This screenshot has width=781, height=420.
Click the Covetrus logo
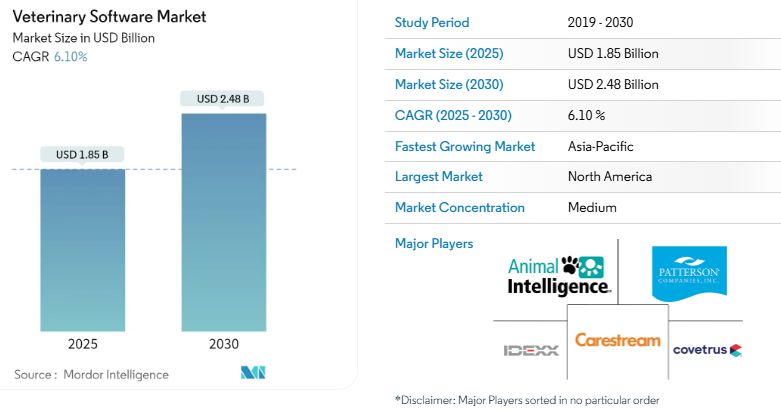(707, 350)
